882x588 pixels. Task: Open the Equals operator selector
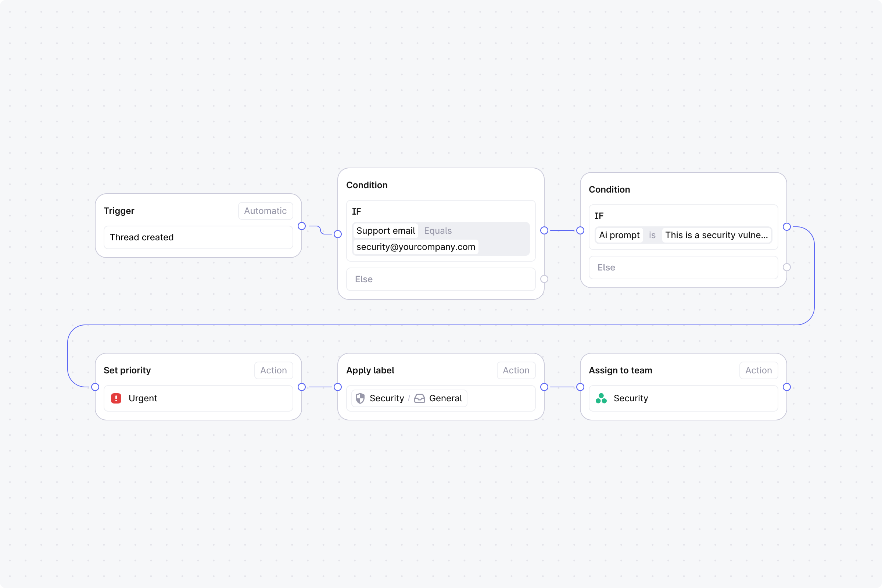[438, 231]
